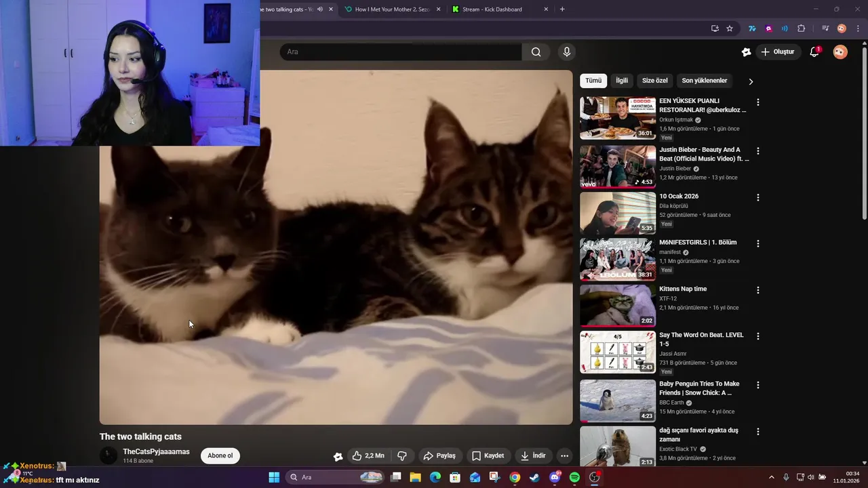Open Google Chrome from the taskbar

click(515, 477)
